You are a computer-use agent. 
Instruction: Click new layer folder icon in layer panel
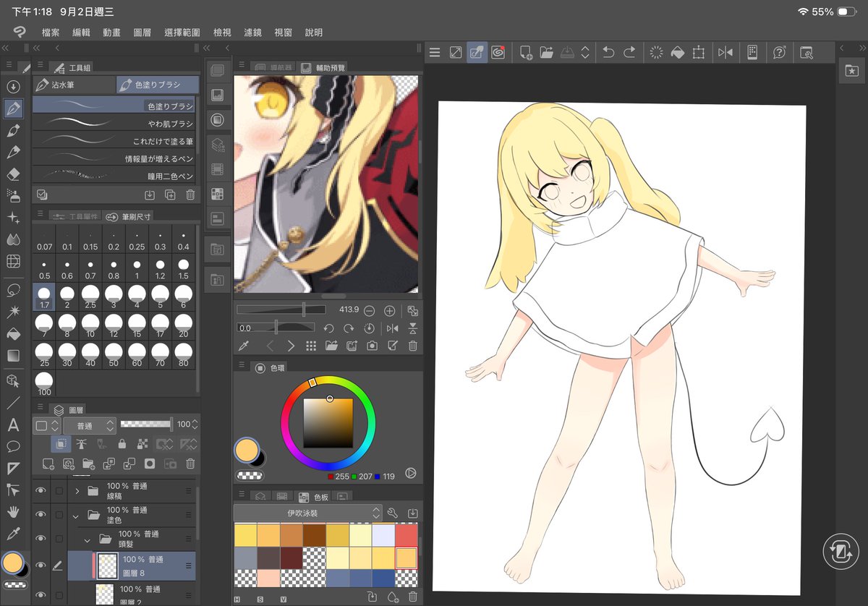(89, 464)
